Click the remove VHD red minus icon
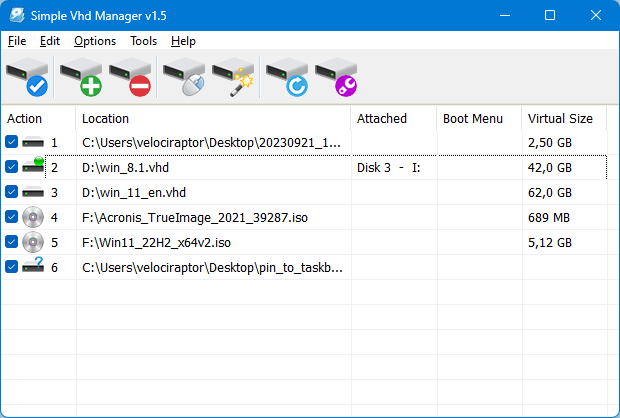This screenshot has height=418, width=620. (130, 78)
